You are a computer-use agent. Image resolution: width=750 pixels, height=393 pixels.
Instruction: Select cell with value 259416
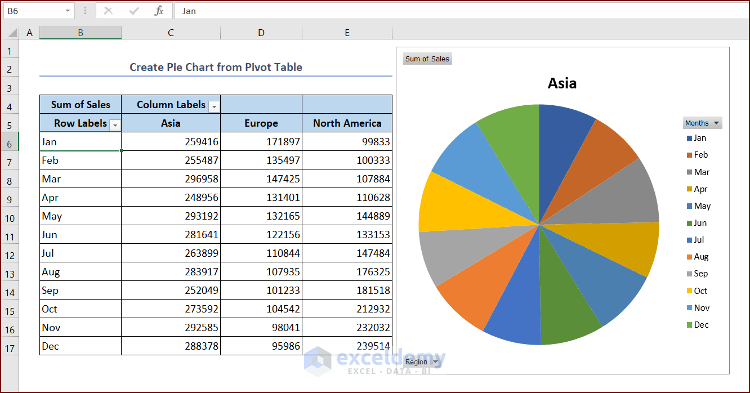171,142
